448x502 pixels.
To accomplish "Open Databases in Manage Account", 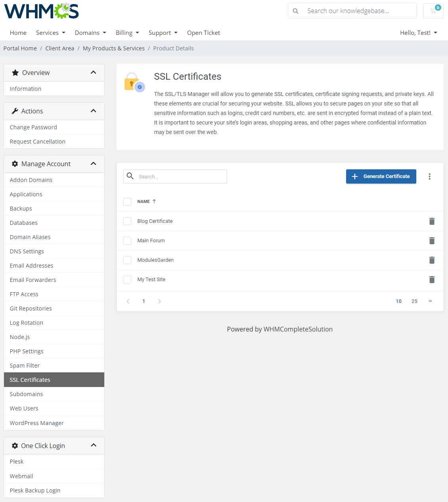I will pyautogui.click(x=54, y=223).
